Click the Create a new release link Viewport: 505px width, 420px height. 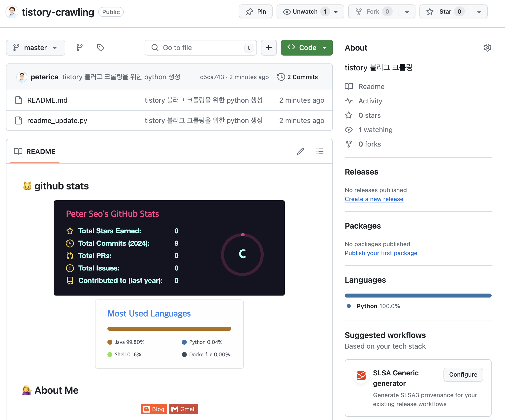[374, 199]
